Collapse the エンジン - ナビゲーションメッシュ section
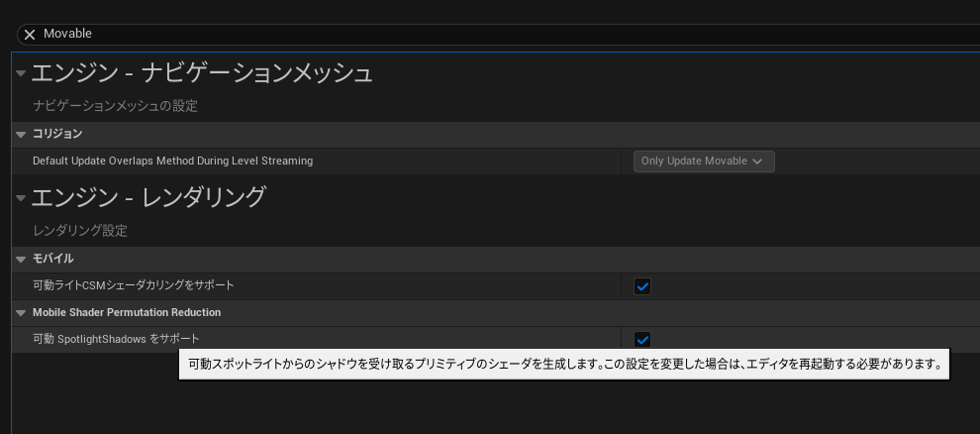This screenshot has width=980, height=434. pyautogui.click(x=21, y=73)
